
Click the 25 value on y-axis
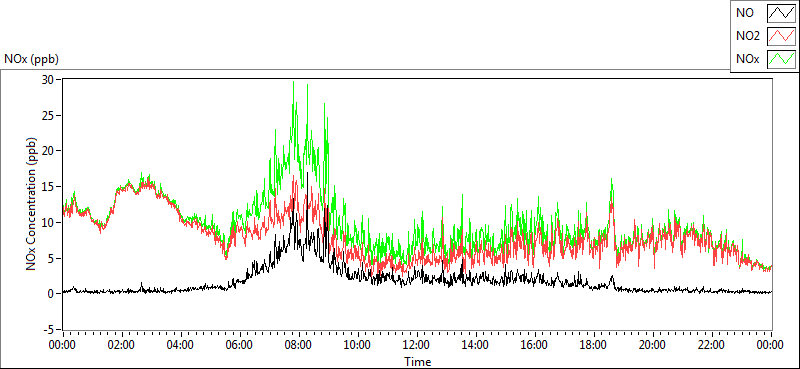pos(48,115)
